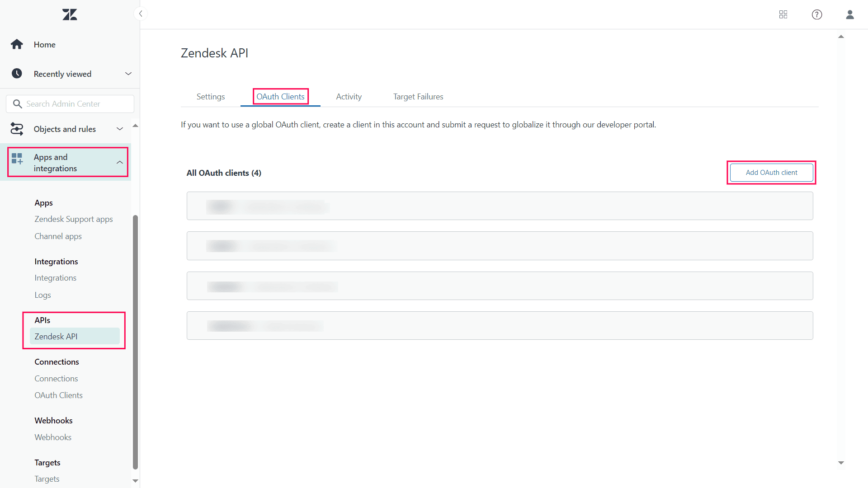
Task: Click the user profile icon top right
Action: click(x=850, y=14)
